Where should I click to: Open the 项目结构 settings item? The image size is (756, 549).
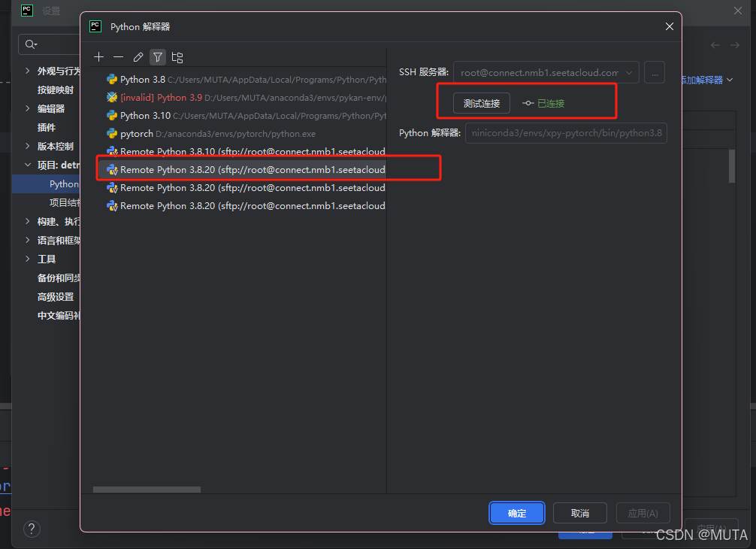[65, 202]
